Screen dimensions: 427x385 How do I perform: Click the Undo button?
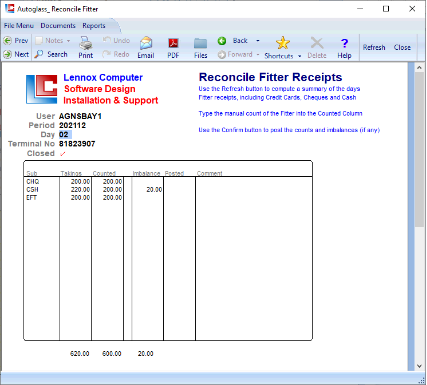tap(116, 40)
